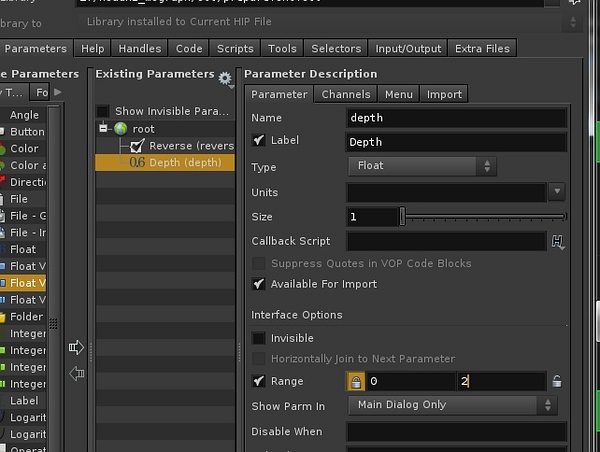Open the Code tab
This screenshot has width=600, height=452.
(189, 49)
